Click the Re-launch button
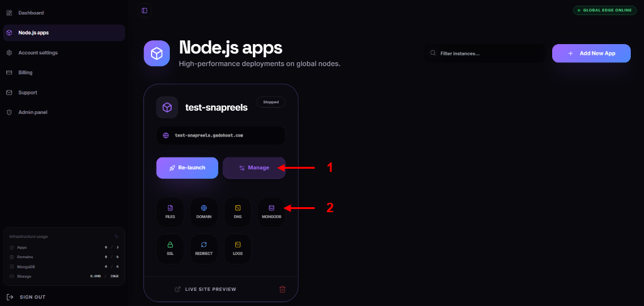The height and width of the screenshot is (306, 644). [x=187, y=168]
